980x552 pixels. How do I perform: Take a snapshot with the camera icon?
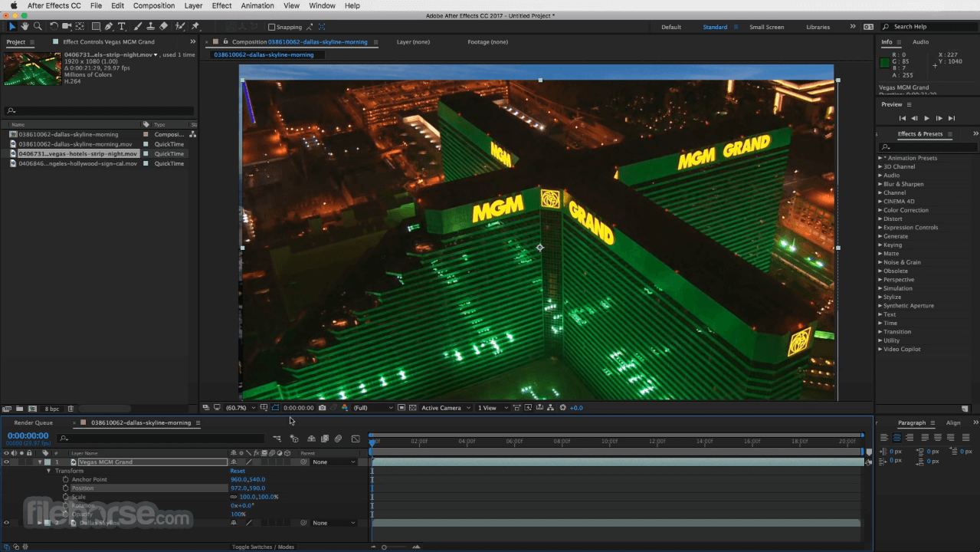322,408
